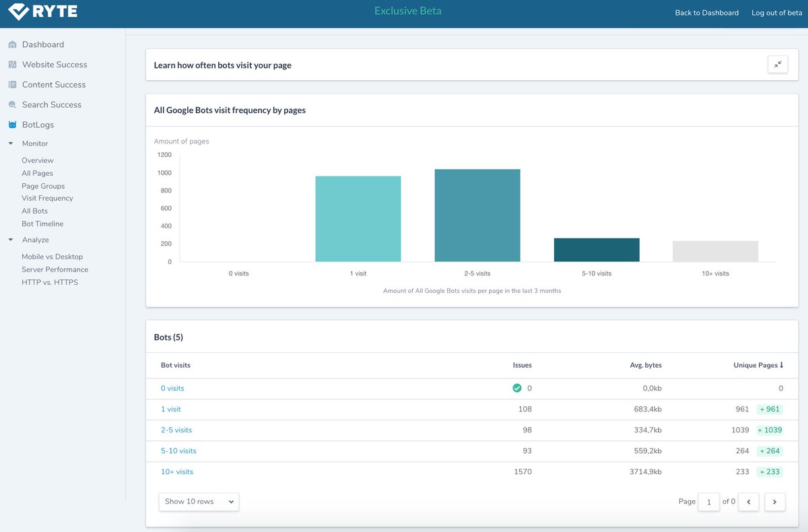Open Search Success in the sidebar
Image resolution: width=808 pixels, height=532 pixels.
click(x=52, y=105)
